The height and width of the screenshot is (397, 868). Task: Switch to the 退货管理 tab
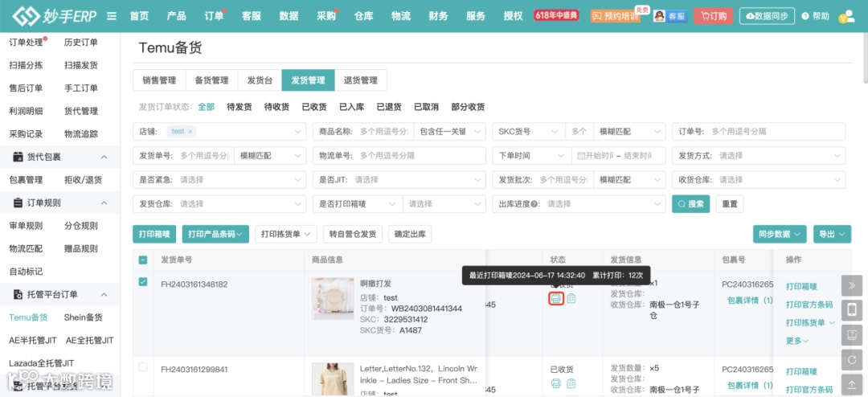point(360,80)
